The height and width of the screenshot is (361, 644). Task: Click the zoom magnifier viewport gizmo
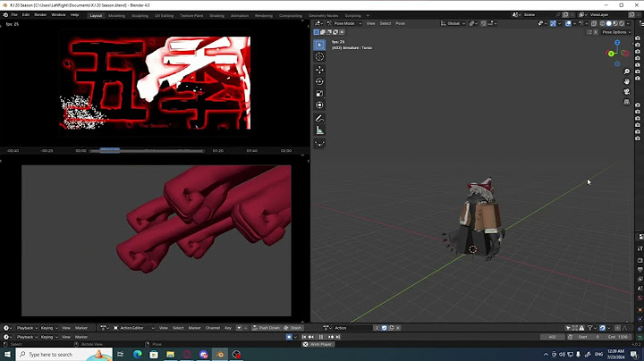[x=626, y=71]
